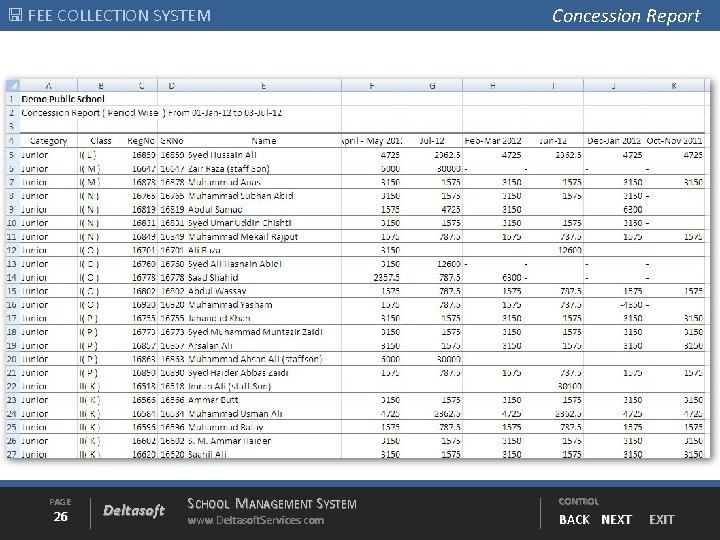Click the 'Concession Report' page title
720x540 pixels.
pos(626,16)
